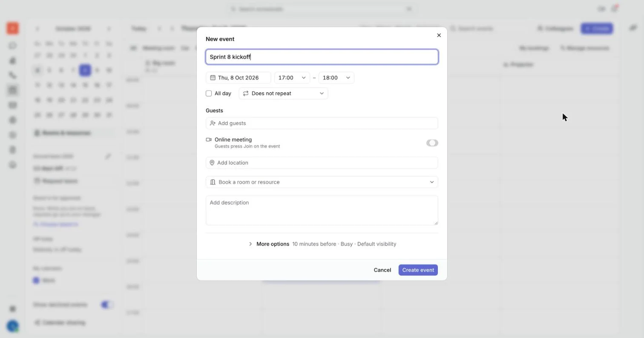The width and height of the screenshot is (644, 338).
Task: Open My bookings in the calendar toolbar
Action: tap(534, 49)
